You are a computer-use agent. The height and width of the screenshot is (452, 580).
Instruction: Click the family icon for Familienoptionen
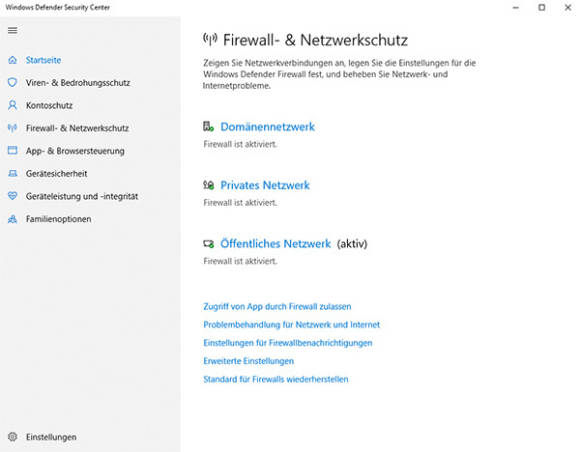point(13,219)
